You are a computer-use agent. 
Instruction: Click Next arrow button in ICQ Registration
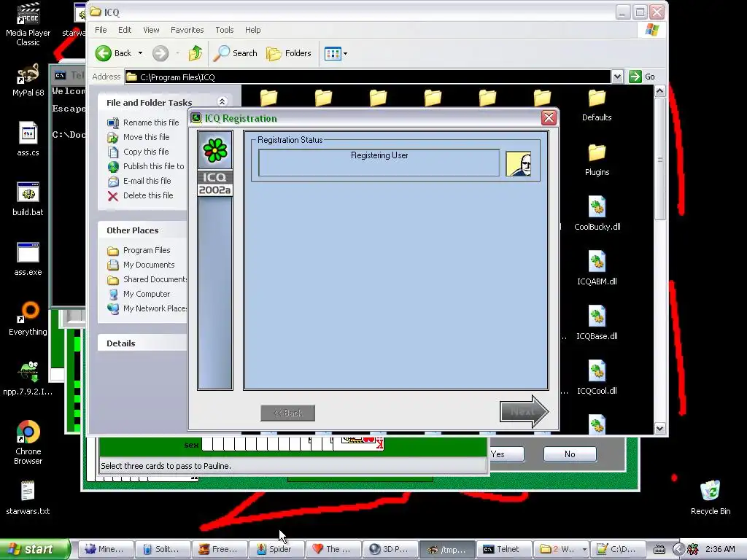524,411
